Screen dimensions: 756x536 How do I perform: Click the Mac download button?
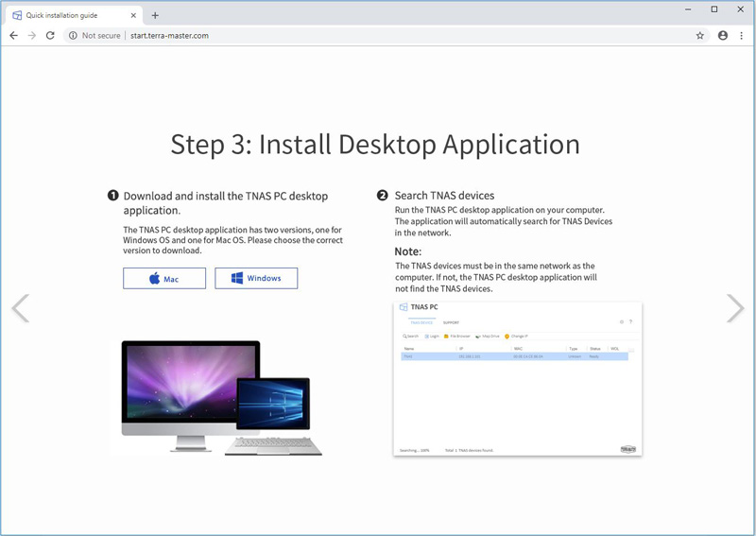coord(163,278)
